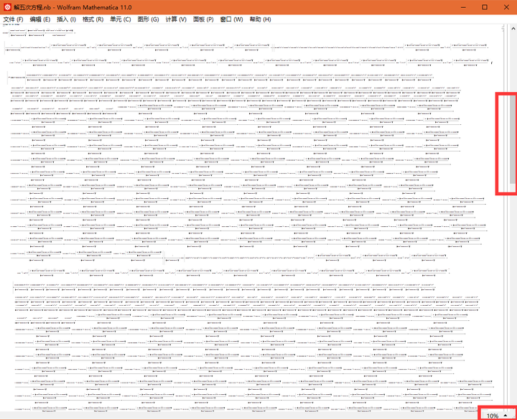
Task: Open the 格式 (R) menu
Action: (93, 19)
